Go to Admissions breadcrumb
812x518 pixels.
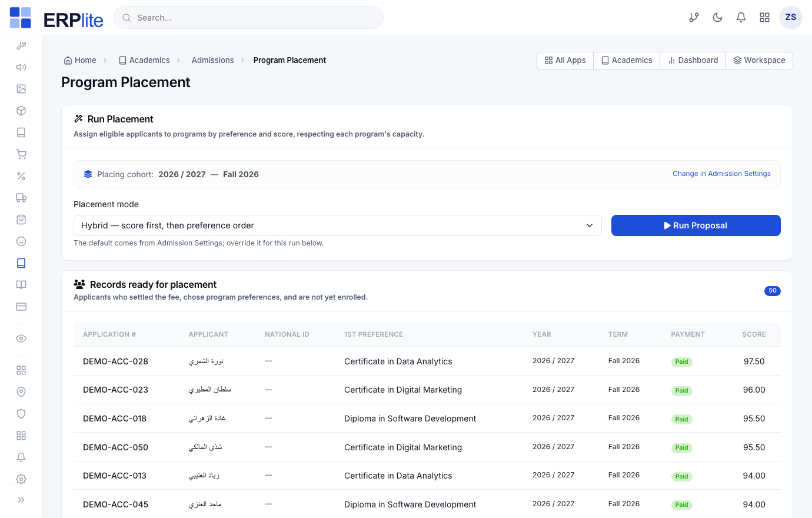click(x=212, y=60)
